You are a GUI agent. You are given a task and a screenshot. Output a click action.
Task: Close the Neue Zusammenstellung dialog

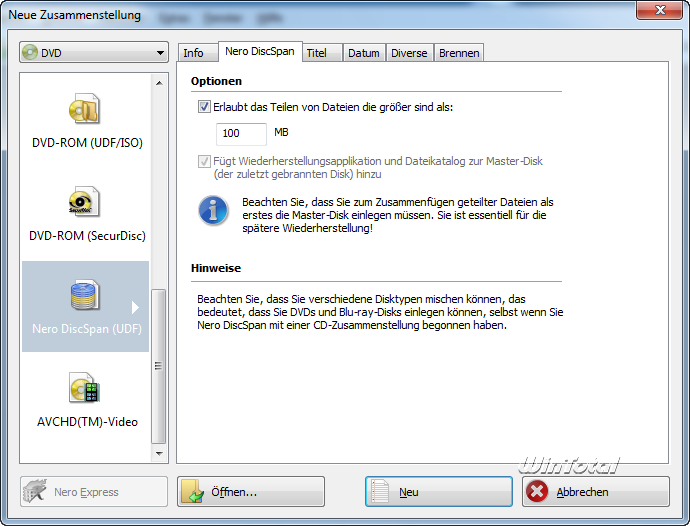click(659, 10)
